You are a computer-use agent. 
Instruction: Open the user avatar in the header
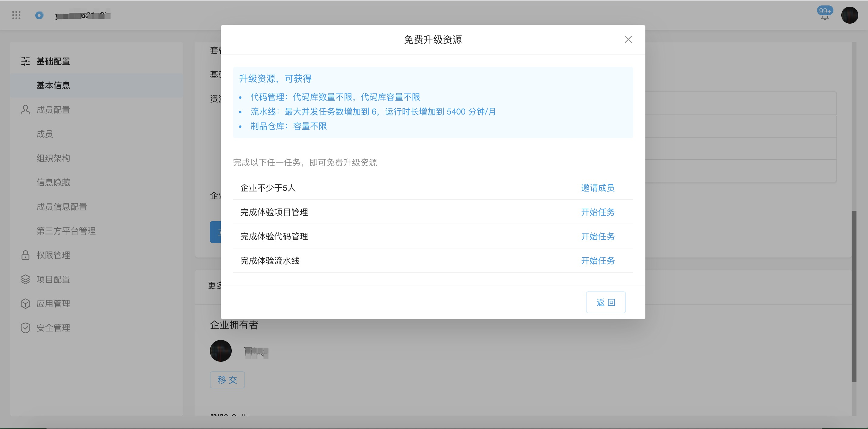(849, 15)
